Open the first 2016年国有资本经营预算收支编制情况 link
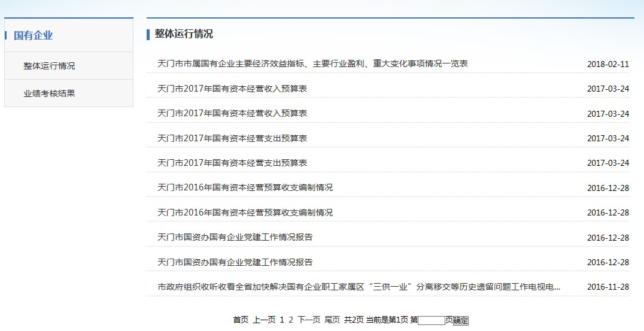644x331 pixels. click(245, 187)
